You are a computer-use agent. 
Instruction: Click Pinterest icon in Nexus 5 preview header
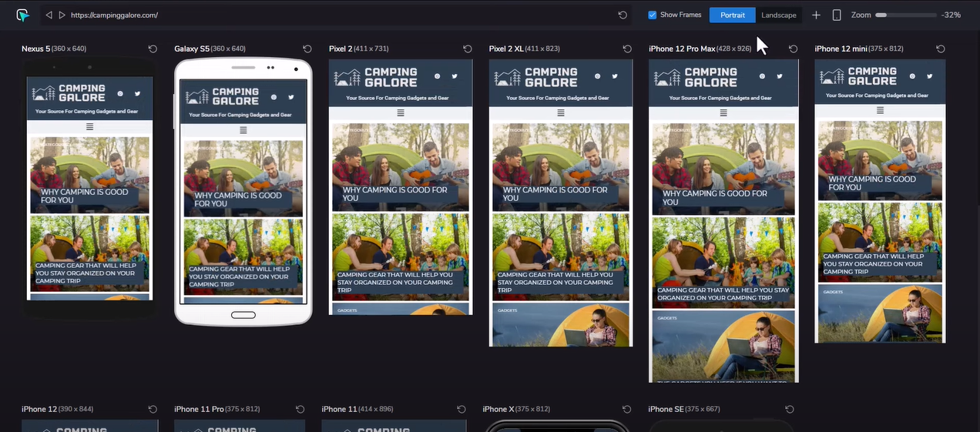point(120,93)
